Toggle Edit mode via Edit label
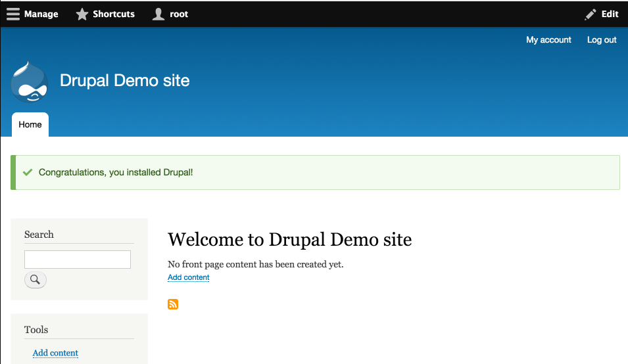 (x=610, y=14)
